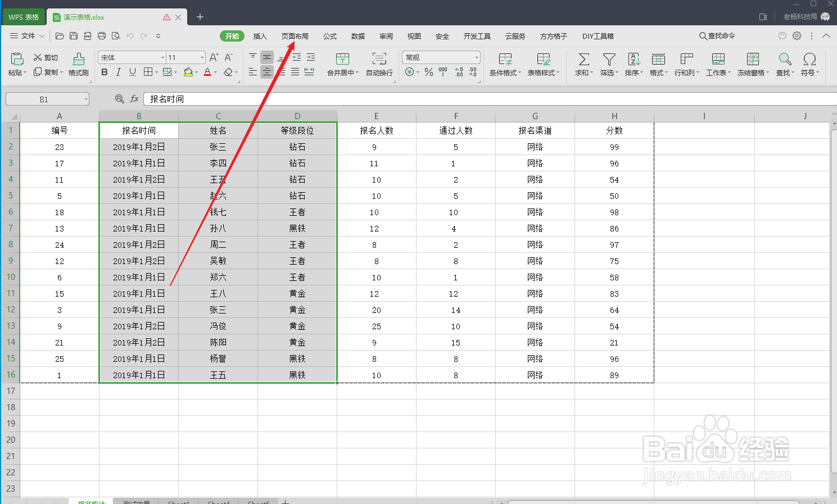Open the 插入 ribbon tab
Viewport: 837px width, 504px height.
pyautogui.click(x=260, y=36)
